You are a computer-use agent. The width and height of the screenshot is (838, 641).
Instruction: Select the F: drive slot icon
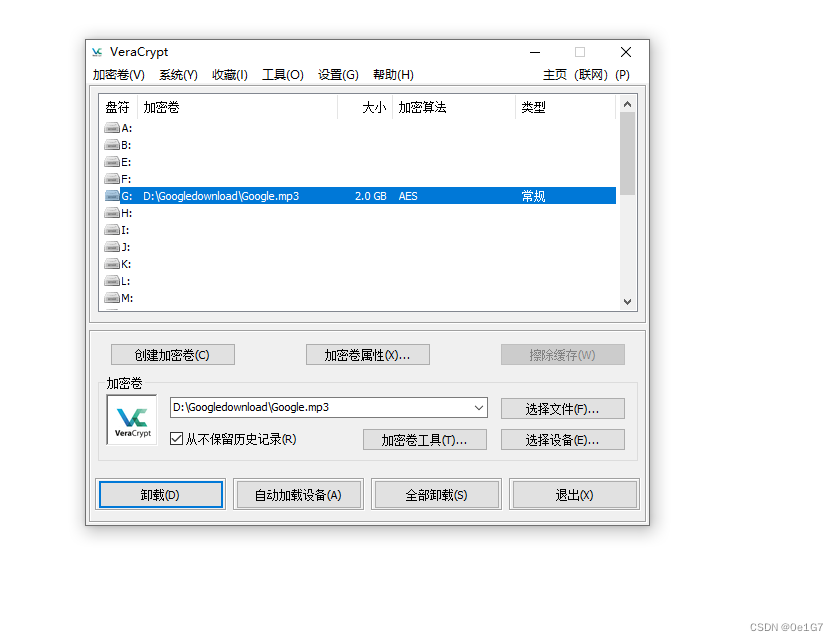pos(112,179)
